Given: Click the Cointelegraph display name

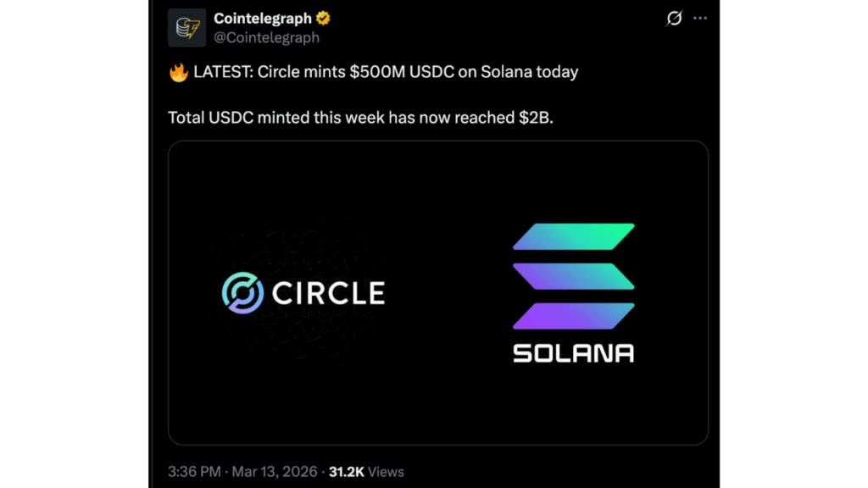Looking at the screenshot, I should click(x=265, y=17).
